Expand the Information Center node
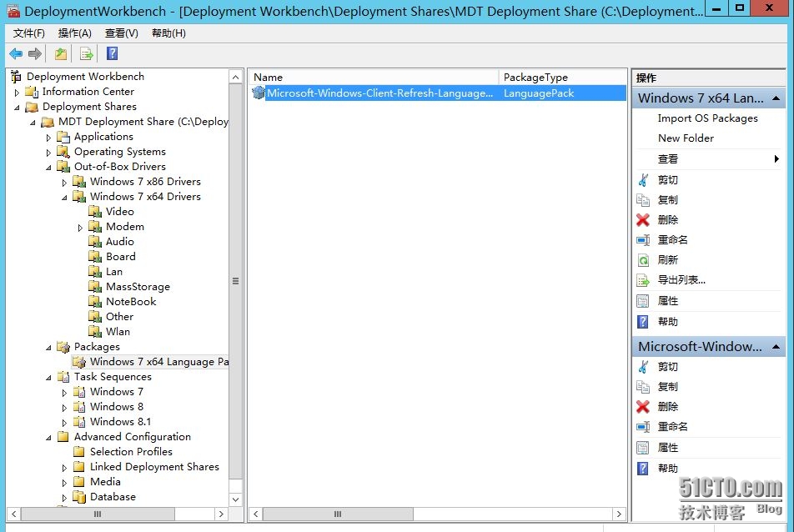Viewport: 794px width, 532px height. click(17, 93)
